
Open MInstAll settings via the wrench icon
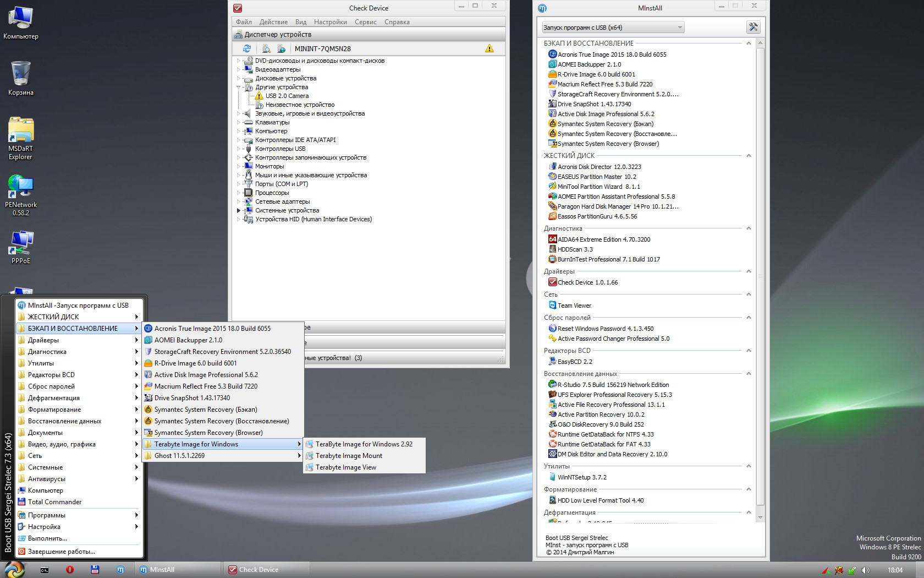click(752, 26)
